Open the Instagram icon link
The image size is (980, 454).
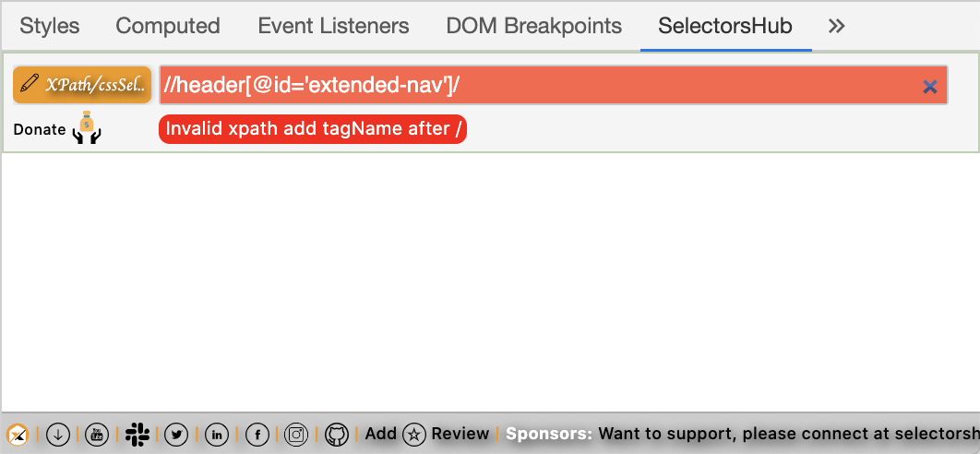[296, 435]
